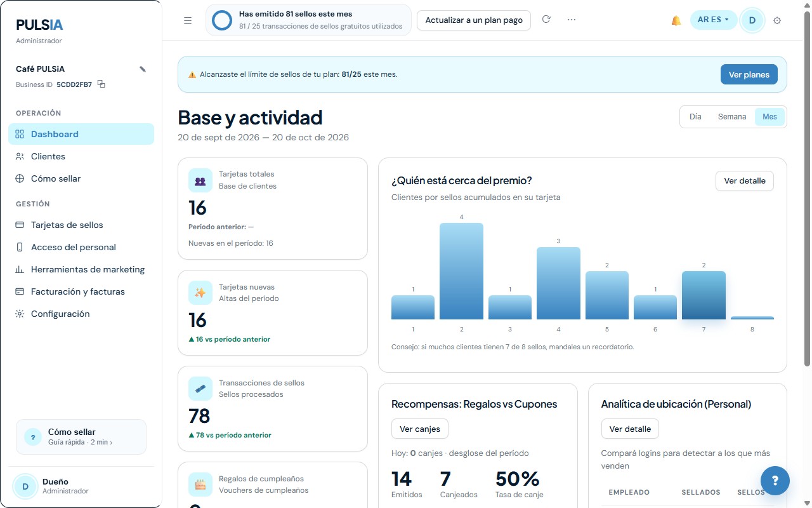Switch period view to Día

click(695, 117)
